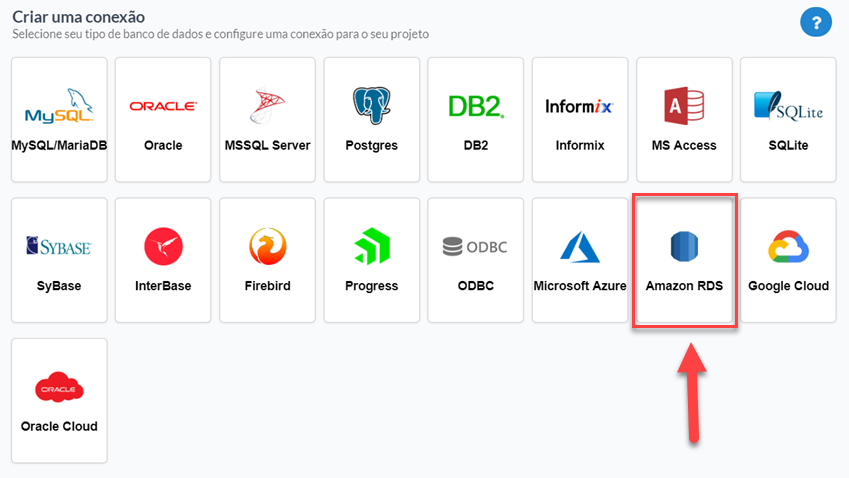
Task: Click the Informix text label
Action: click(x=580, y=145)
